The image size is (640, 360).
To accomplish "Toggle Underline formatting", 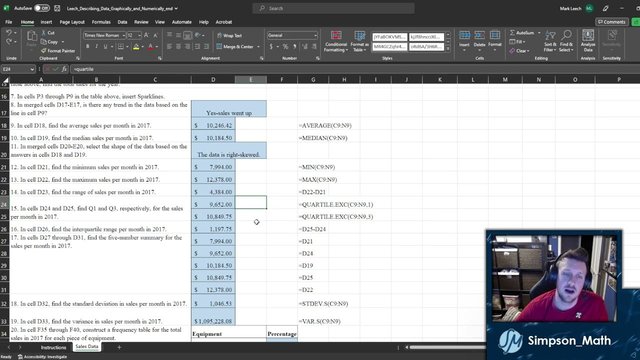I will coord(105,47).
